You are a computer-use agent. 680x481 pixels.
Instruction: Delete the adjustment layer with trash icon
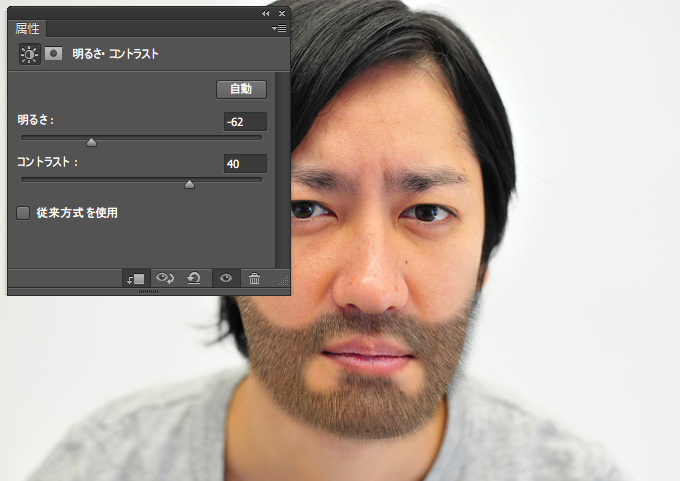tap(255, 278)
